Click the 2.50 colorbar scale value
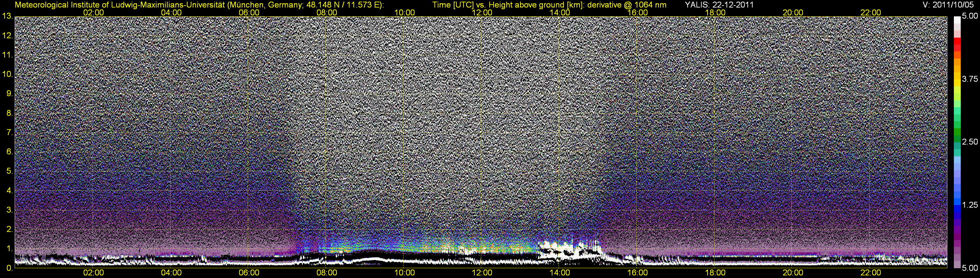This screenshot has height=278, width=980. pyautogui.click(x=970, y=142)
